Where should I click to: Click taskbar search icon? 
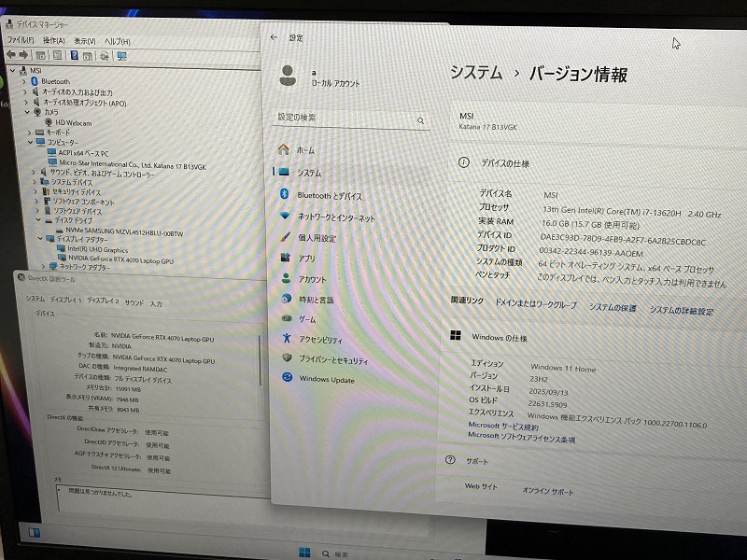tap(326, 553)
